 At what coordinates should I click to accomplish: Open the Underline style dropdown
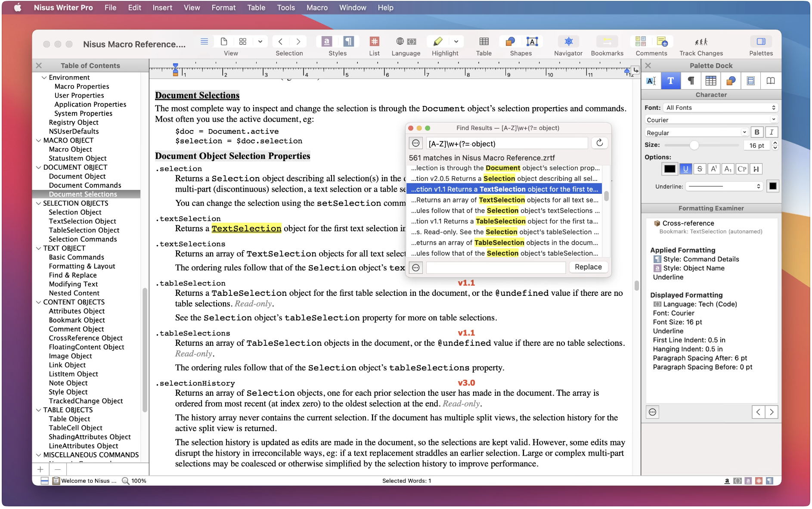tap(725, 186)
